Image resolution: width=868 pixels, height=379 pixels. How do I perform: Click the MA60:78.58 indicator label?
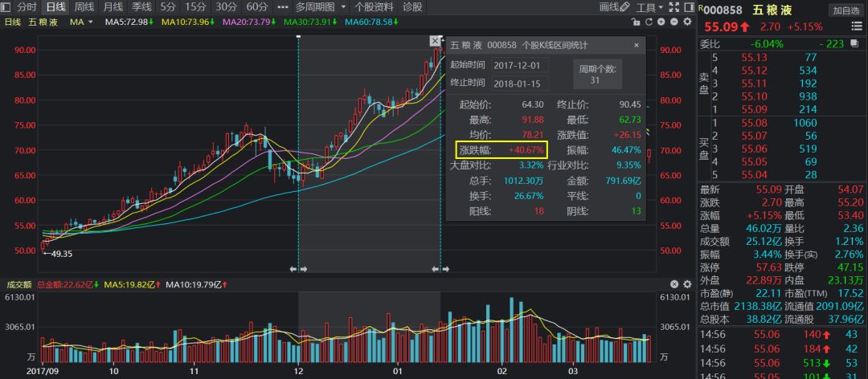point(371,22)
